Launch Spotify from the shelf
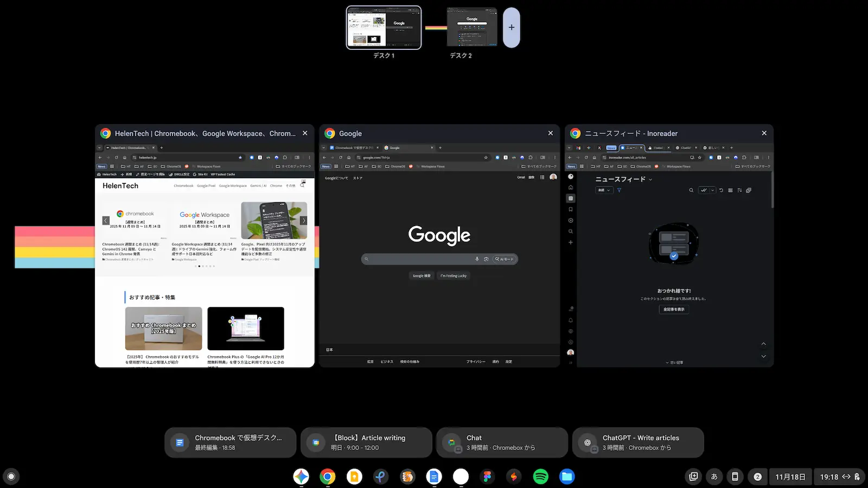Screen dimensions: 868x488 [x=540, y=477]
